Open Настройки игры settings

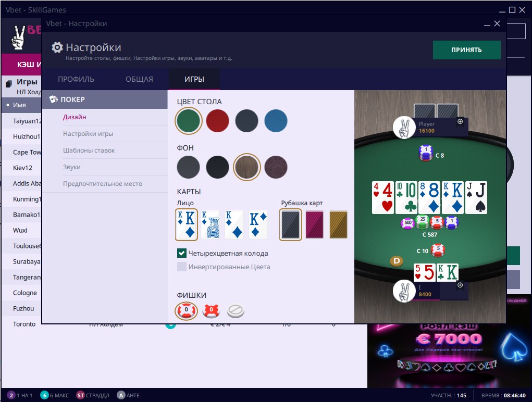click(x=88, y=133)
